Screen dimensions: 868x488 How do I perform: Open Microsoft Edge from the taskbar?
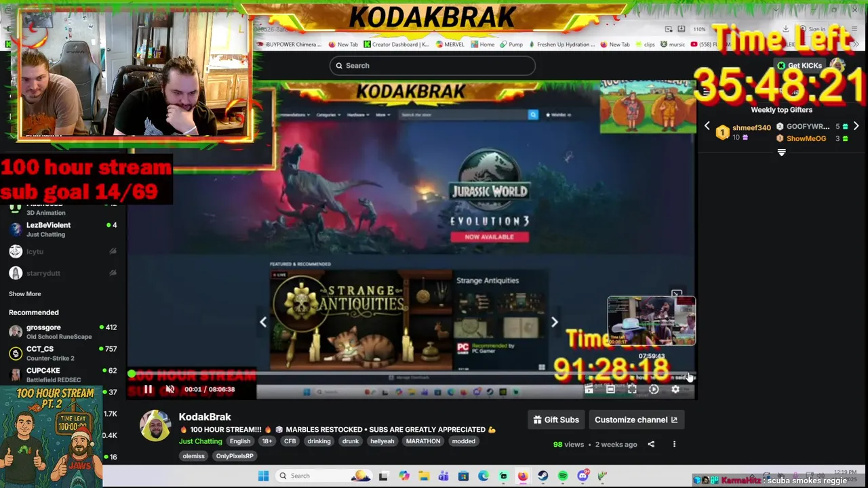(x=484, y=476)
